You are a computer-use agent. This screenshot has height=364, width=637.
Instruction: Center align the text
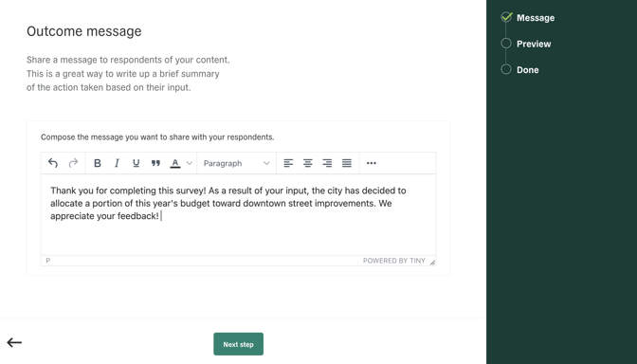coord(307,163)
